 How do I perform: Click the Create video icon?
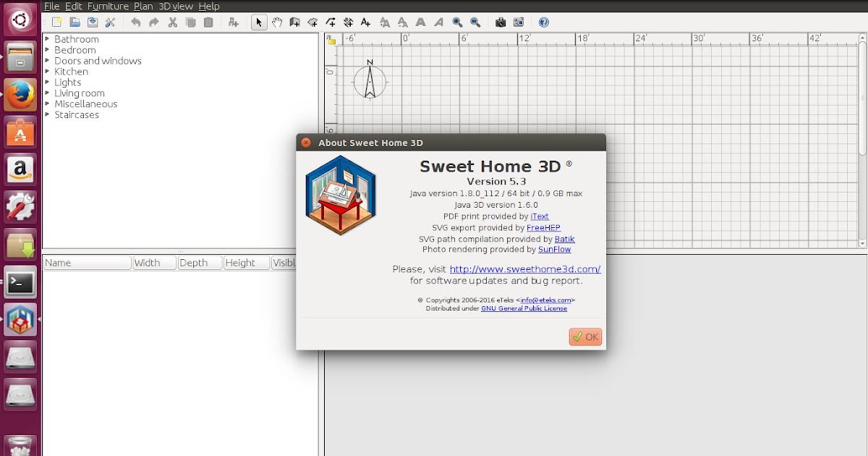(x=519, y=22)
